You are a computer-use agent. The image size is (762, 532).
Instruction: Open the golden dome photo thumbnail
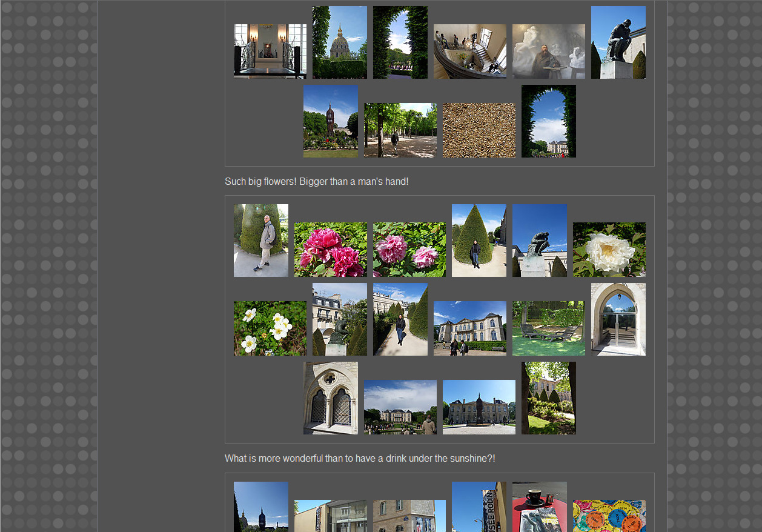point(339,42)
